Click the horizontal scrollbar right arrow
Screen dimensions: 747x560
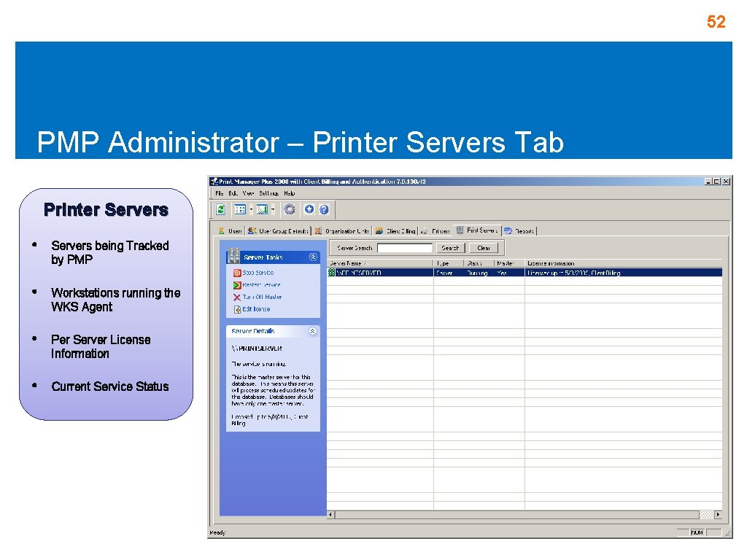[718, 515]
